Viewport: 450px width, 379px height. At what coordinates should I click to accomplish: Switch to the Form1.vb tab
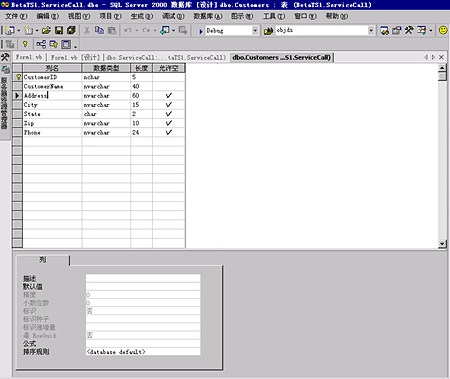tap(29, 57)
